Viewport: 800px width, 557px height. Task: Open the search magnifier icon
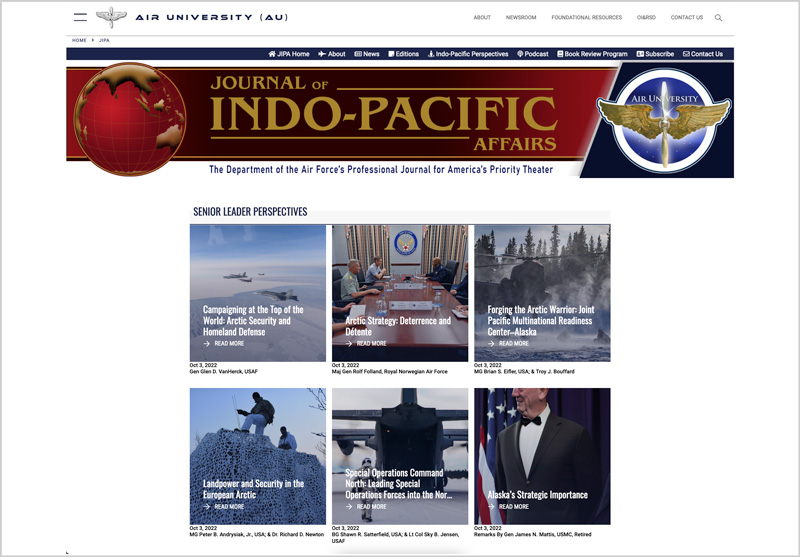pyautogui.click(x=718, y=17)
